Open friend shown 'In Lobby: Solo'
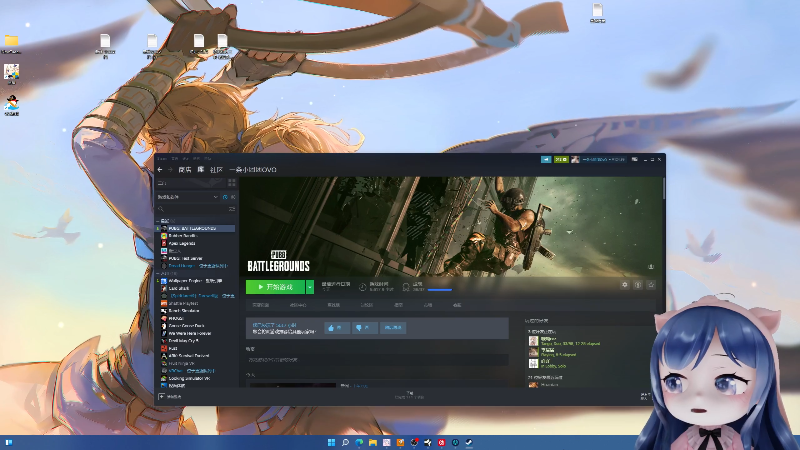800x450 pixels. click(554, 364)
